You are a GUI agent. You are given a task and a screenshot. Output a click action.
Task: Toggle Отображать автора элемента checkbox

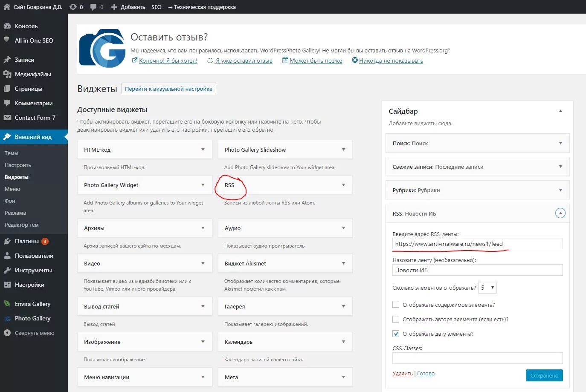pos(396,319)
